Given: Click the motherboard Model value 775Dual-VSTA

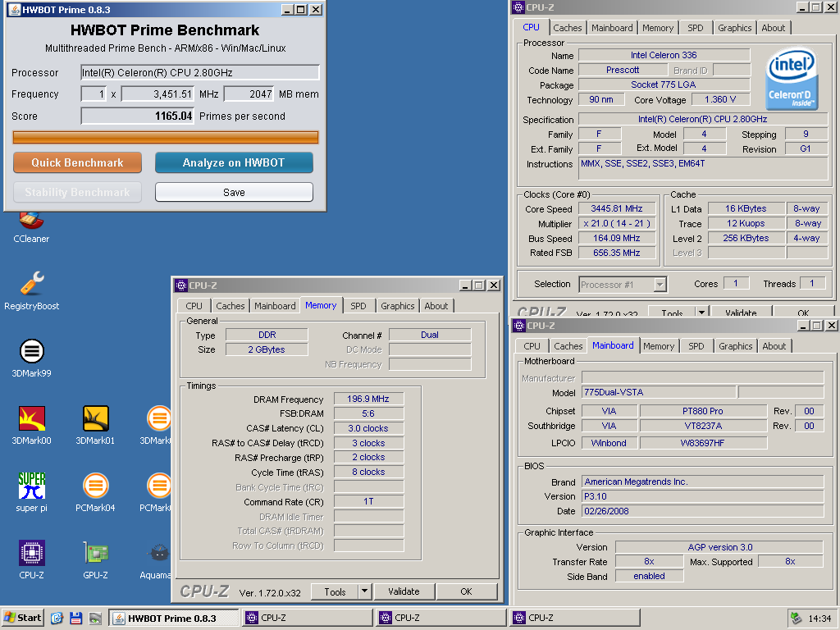Looking at the screenshot, I should [659, 392].
